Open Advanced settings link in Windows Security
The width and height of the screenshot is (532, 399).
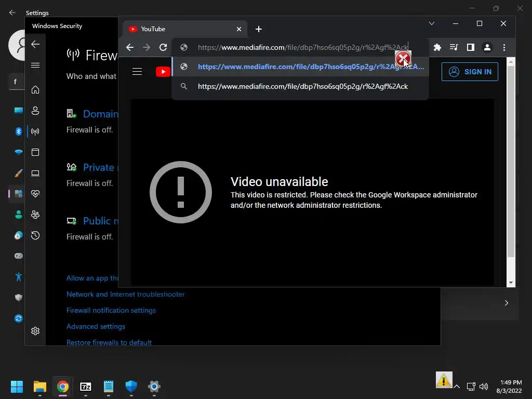click(96, 326)
